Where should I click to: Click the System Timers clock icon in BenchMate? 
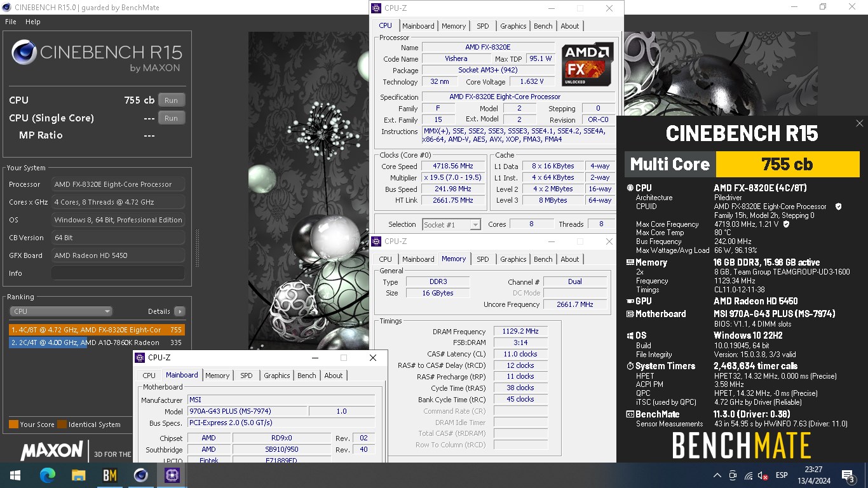pos(630,366)
